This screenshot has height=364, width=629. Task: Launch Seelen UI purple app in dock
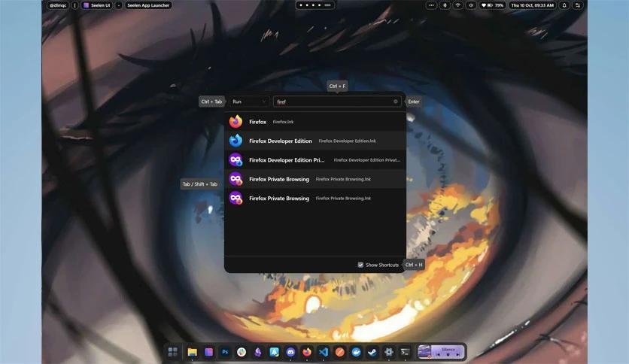208,352
